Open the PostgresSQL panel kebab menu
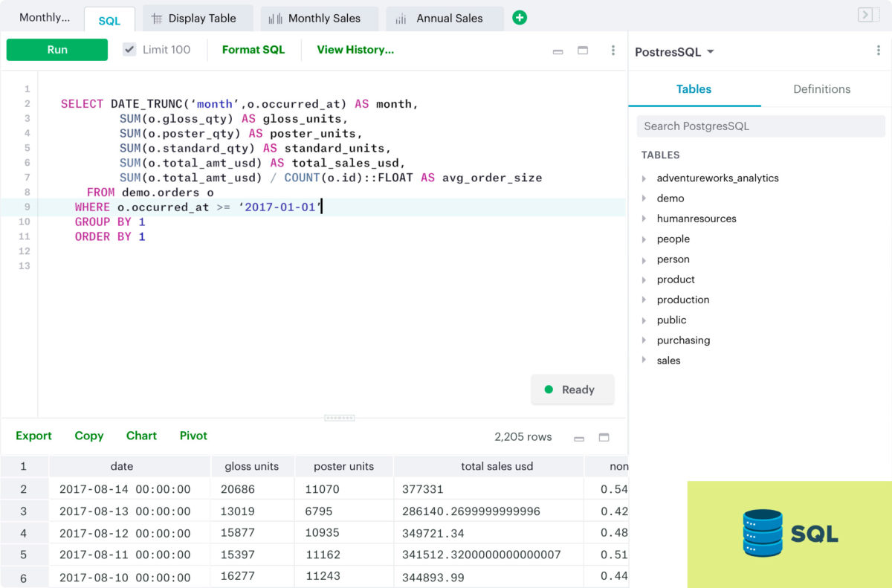 [x=878, y=51]
